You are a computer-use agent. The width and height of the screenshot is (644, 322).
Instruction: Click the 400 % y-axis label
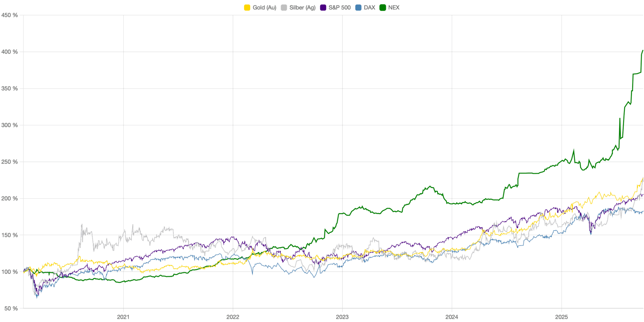pos(9,52)
